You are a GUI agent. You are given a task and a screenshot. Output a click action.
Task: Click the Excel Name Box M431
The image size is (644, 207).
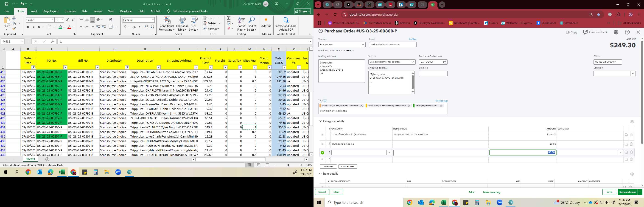click(13, 41)
